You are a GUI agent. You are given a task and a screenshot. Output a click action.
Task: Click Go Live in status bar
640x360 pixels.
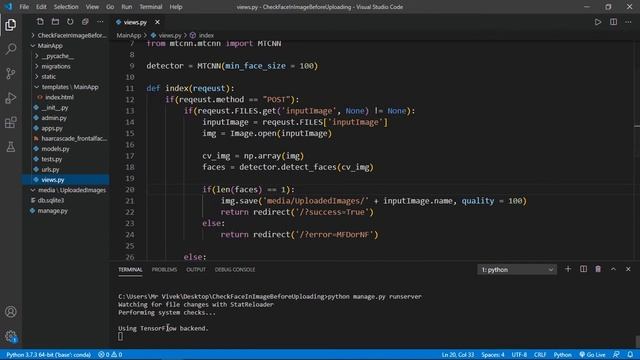click(592, 355)
